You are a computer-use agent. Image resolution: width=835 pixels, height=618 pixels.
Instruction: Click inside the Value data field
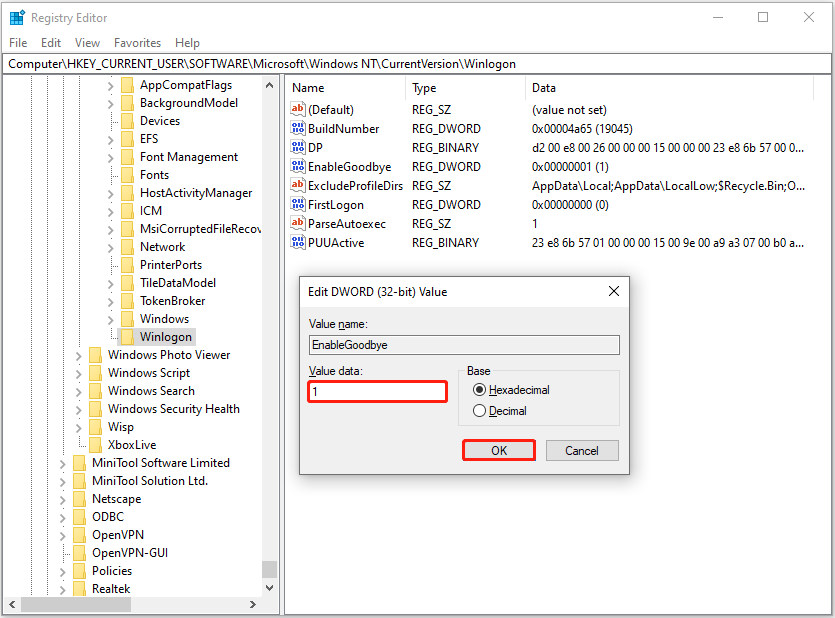378,392
